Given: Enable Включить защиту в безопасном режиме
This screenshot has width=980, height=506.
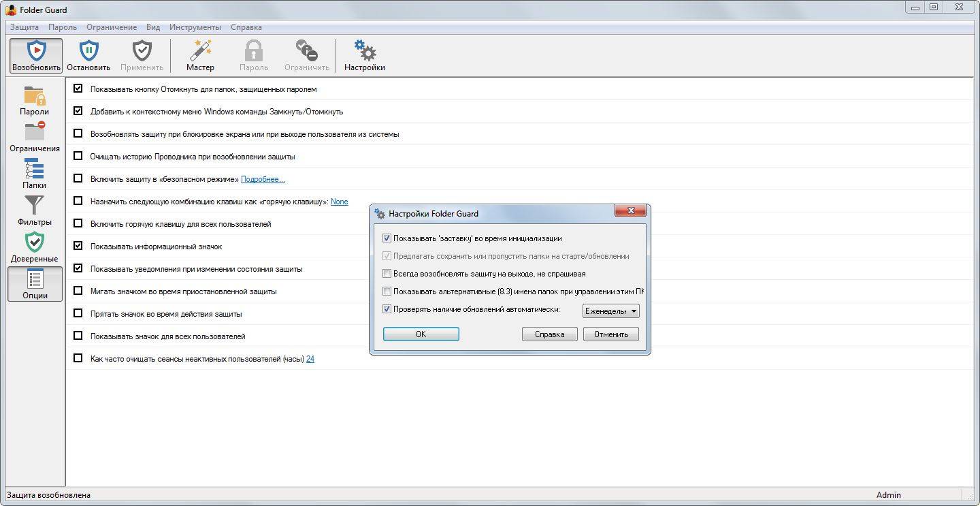Looking at the screenshot, I should (78, 178).
